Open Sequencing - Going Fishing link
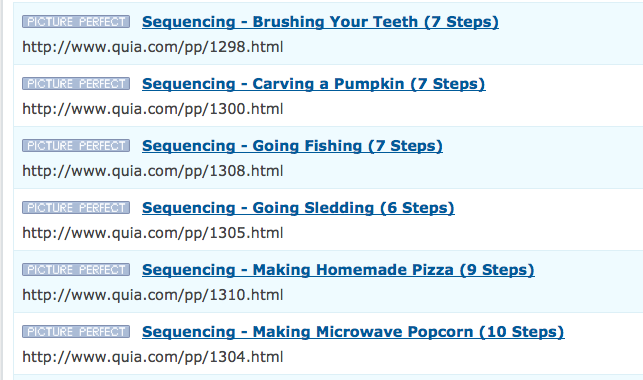This screenshot has height=380, width=643. pos(292,146)
